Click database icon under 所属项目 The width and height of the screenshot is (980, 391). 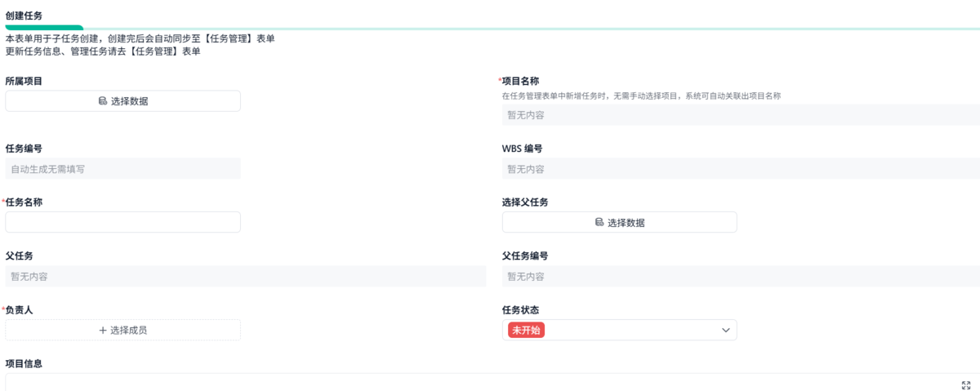(103, 101)
